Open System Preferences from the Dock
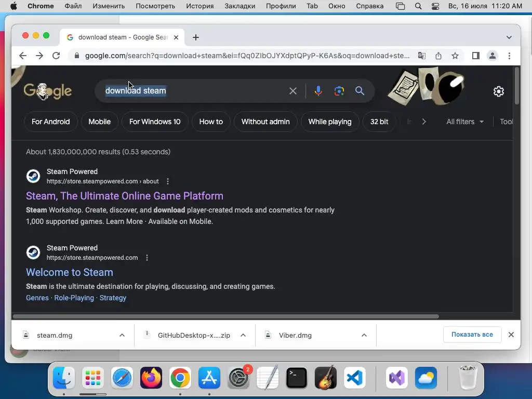Screen dimensions: 532x399 tap(238, 378)
